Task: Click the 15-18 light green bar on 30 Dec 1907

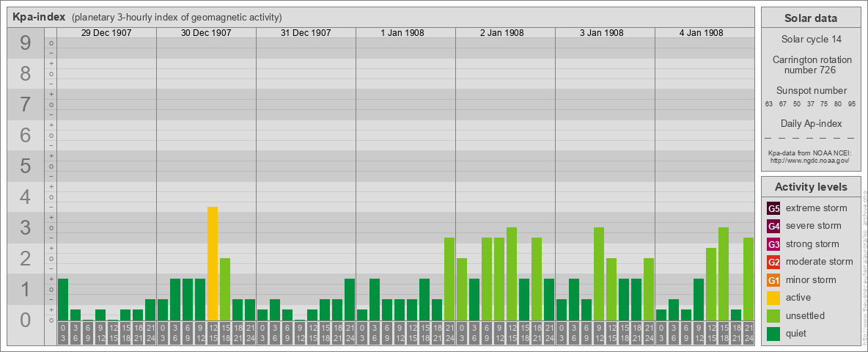Action: [x=225, y=290]
